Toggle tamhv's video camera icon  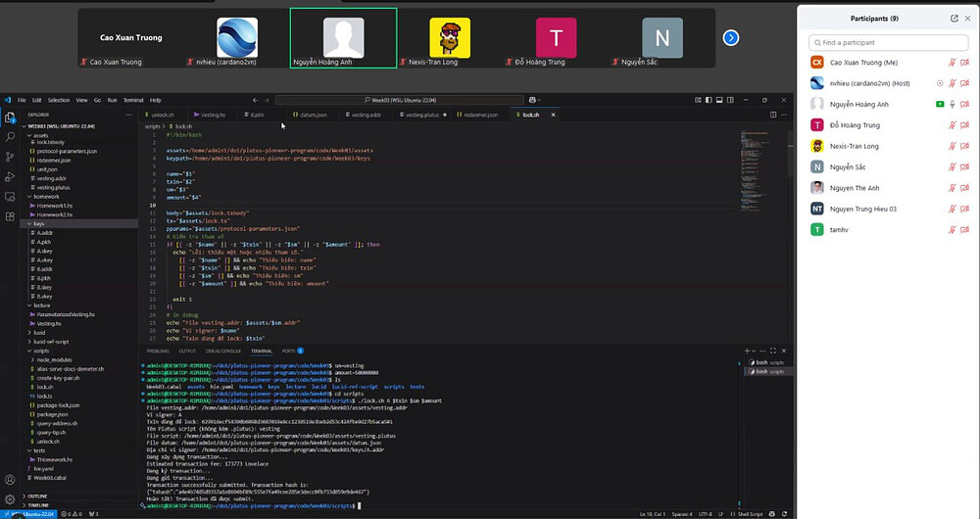tap(964, 230)
